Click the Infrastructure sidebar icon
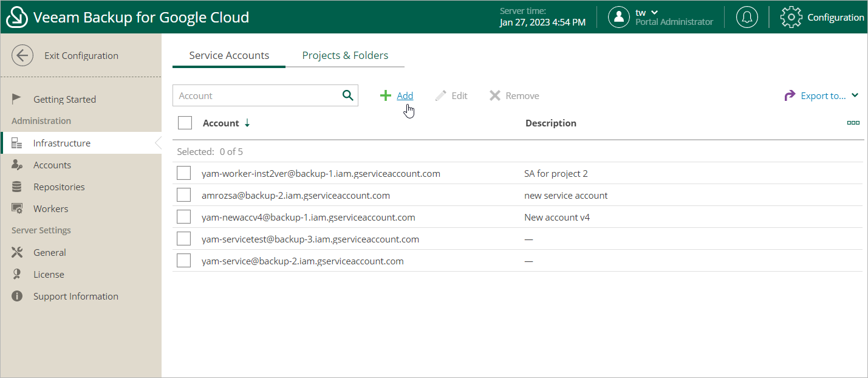The width and height of the screenshot is (868, 378). 17,143
